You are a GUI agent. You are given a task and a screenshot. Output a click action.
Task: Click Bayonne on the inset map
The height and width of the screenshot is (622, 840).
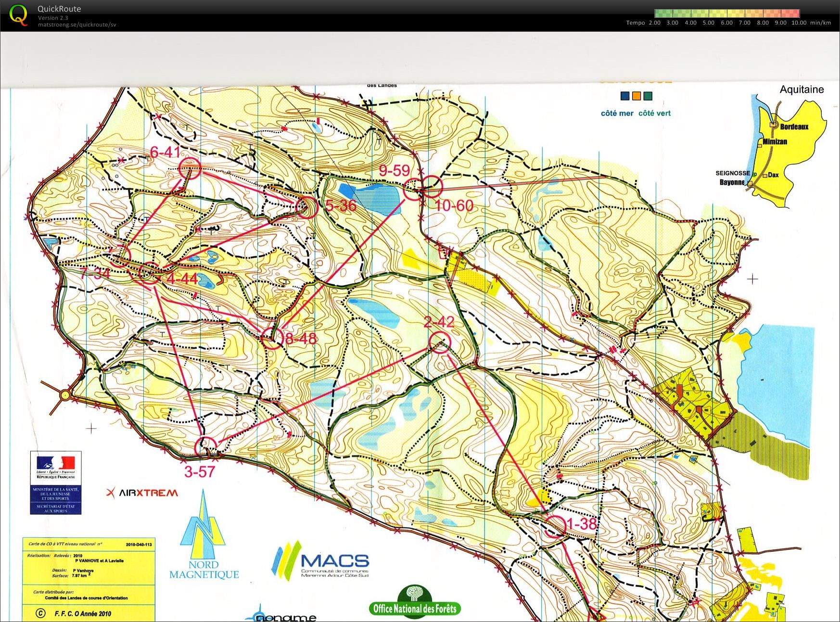[732, 182]
